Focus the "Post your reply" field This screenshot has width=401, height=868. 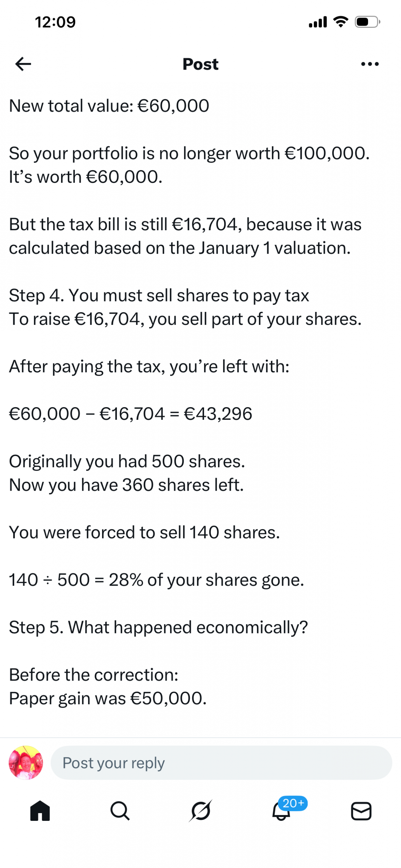[x=221, y=763]
